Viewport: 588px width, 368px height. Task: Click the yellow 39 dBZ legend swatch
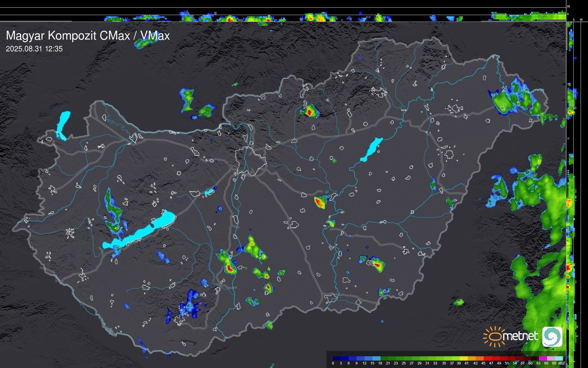[x=464, y=358]
